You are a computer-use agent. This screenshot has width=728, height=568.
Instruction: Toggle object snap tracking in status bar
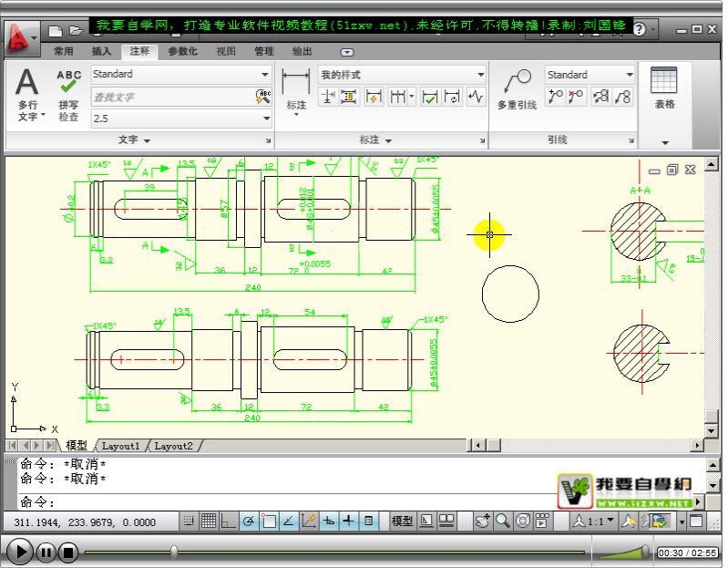coord(288,522)
